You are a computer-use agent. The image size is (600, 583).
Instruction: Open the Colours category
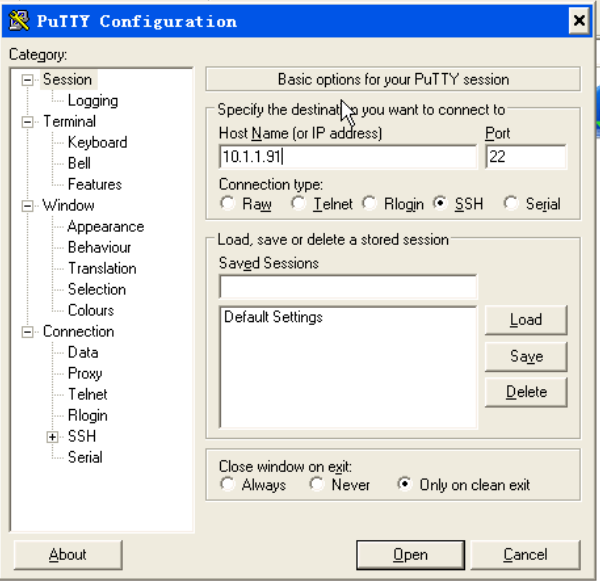91,310
